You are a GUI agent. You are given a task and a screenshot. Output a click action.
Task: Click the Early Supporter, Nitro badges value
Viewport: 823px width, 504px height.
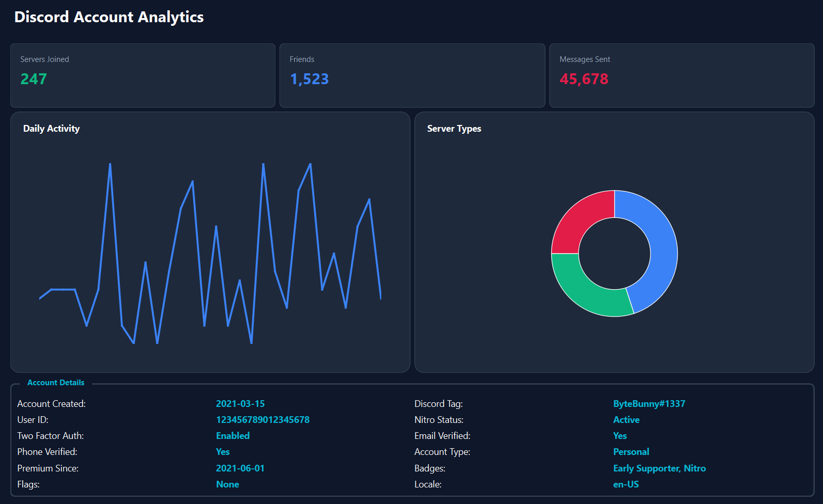point(659,468)
